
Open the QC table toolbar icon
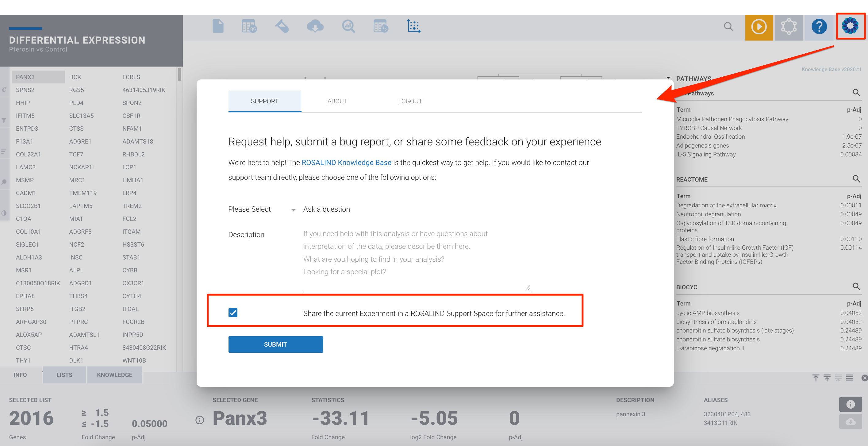pos(249,26)
